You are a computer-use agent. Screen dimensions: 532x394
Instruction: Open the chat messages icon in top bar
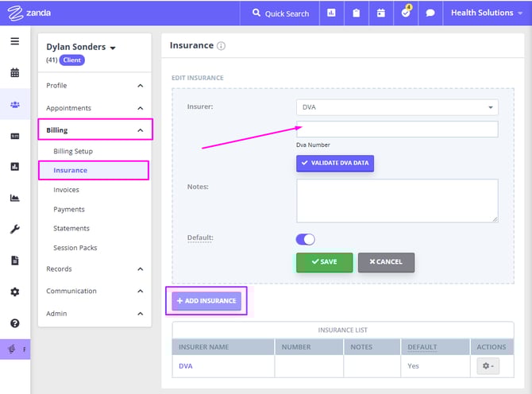tap(430, 13)
